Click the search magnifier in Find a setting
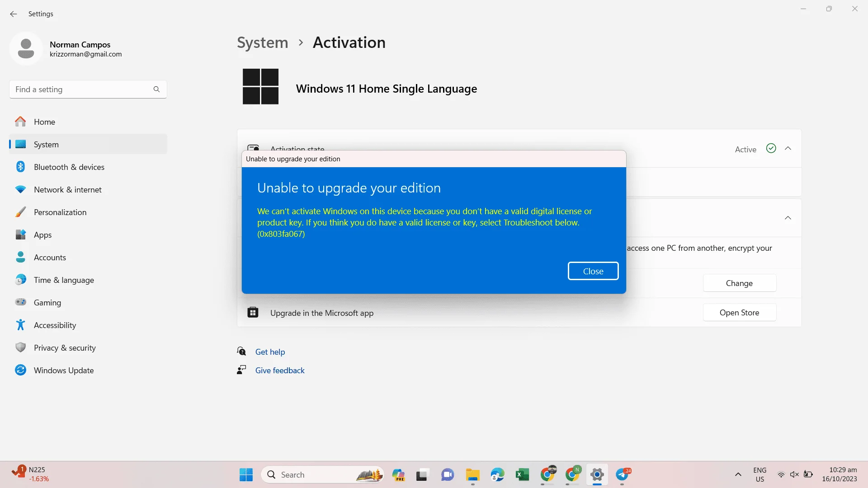The image size is (868, 488). 156,89
